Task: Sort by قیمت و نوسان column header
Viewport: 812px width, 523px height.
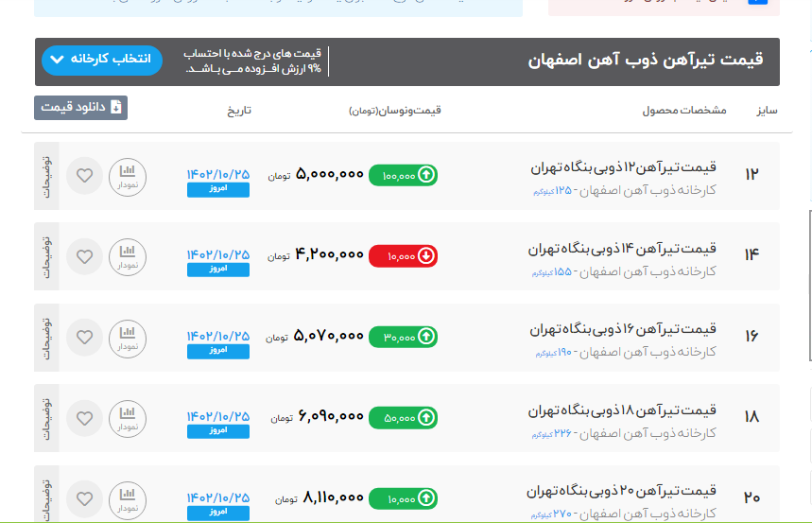Action: (395, 111)
